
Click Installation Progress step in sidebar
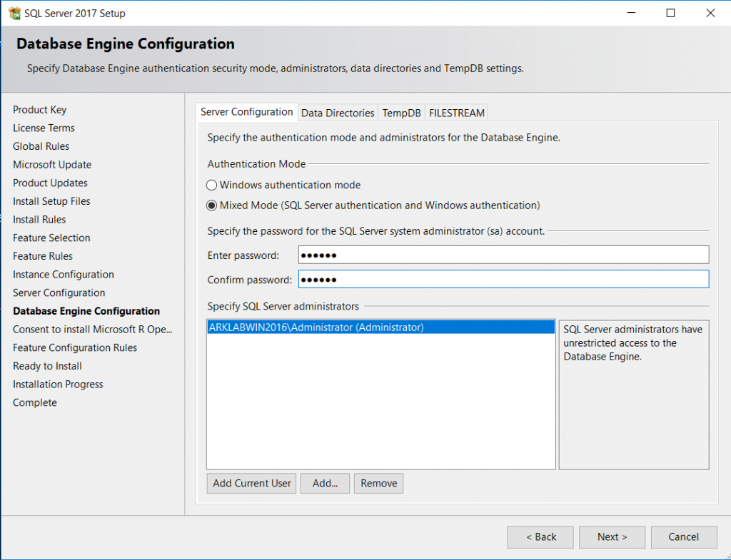tap(59, 385)
